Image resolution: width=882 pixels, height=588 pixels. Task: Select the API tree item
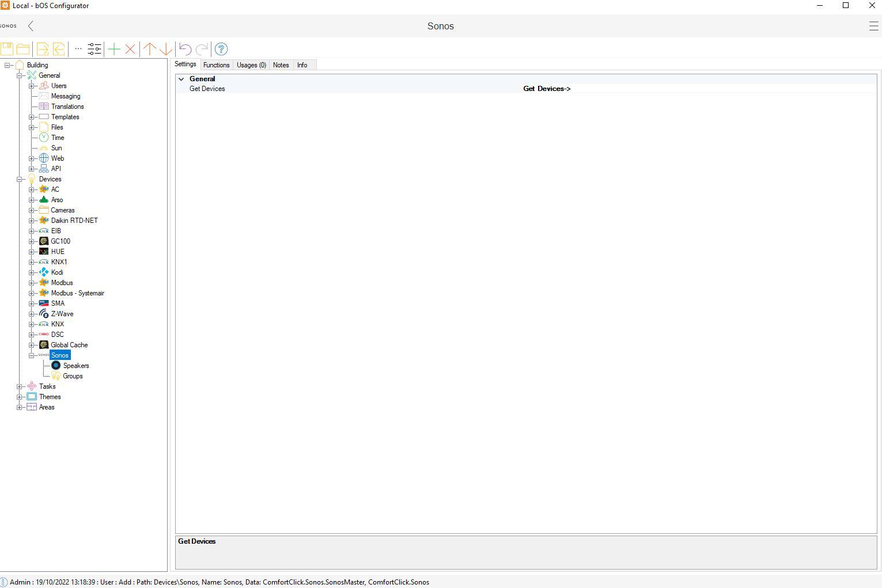[x=56, y=169]
